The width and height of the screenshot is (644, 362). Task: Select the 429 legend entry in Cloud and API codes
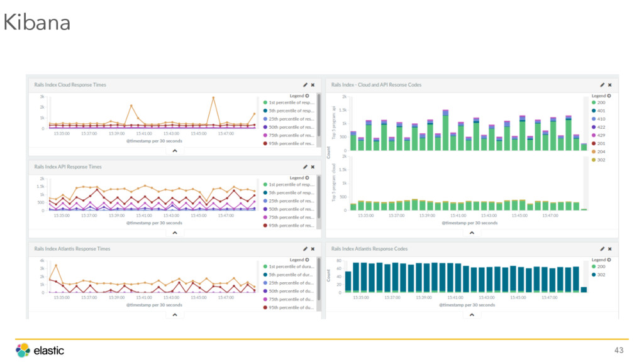pos(599,136)
